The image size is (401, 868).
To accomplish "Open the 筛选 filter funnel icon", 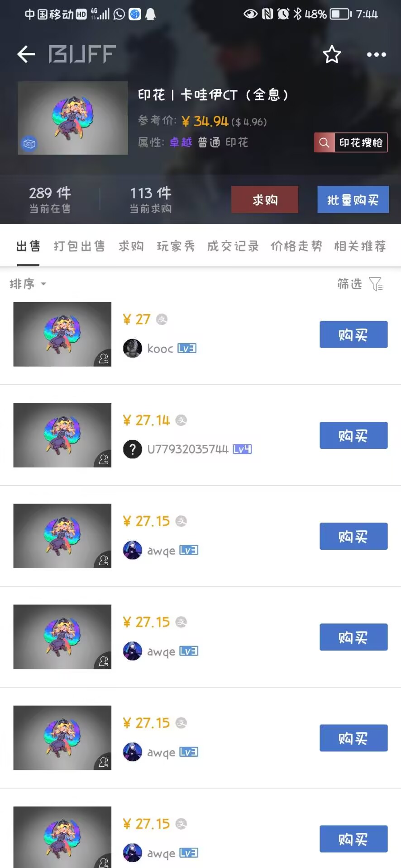I will [376, 284].
